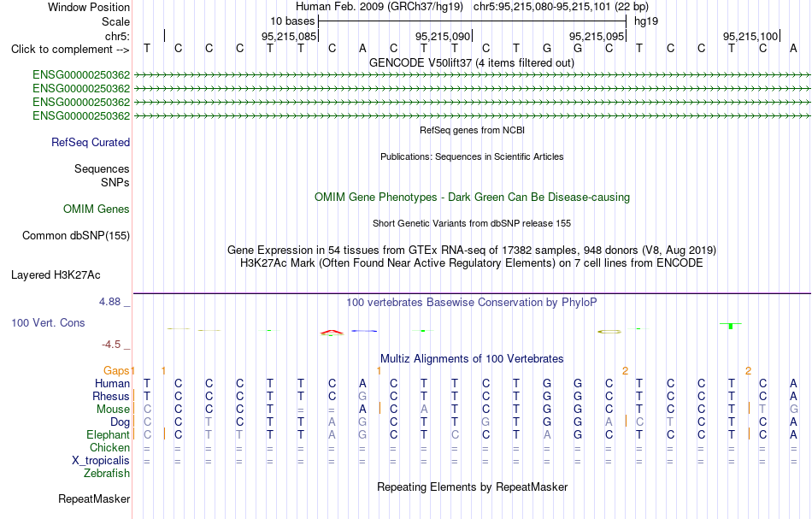
Task: Click the '10 bases' scale text
Action: 292,21
